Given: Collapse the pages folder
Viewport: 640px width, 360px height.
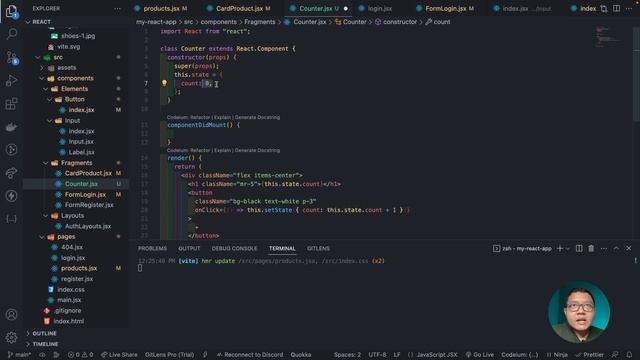Looking at the screenshot, I should 42,237.
